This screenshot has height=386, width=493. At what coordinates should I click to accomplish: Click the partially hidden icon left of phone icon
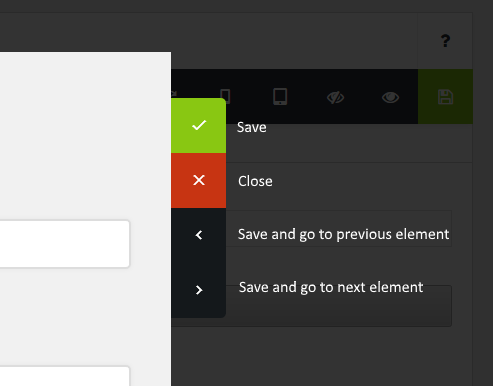pos(174,94)
